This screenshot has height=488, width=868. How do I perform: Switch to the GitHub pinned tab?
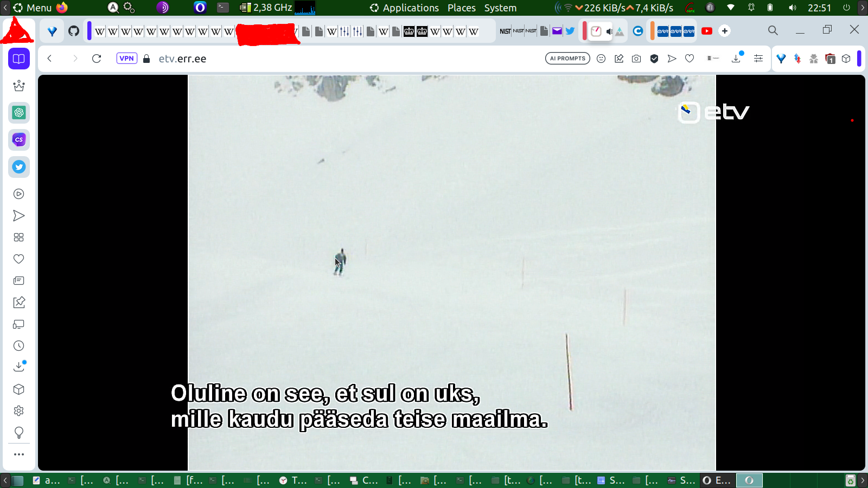coord(74,31)
